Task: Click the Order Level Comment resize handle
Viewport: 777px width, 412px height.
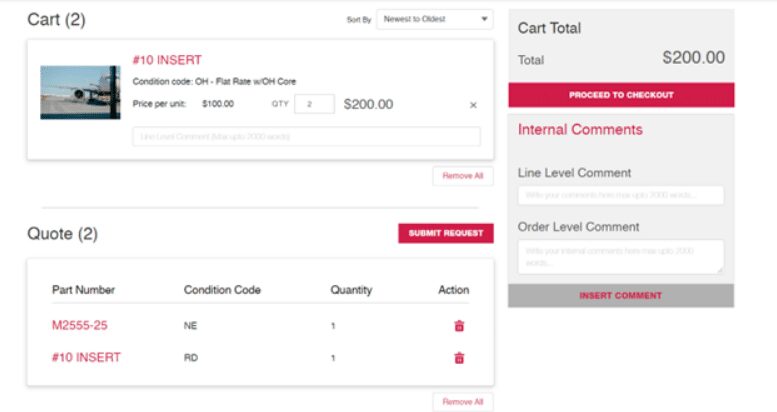Action: click(x=720, y=270)
